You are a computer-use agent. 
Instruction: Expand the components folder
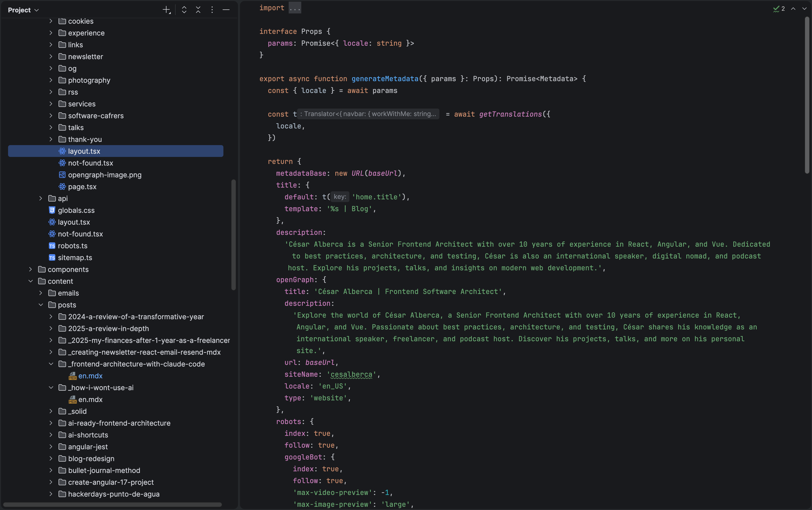[x=31, y=269]
